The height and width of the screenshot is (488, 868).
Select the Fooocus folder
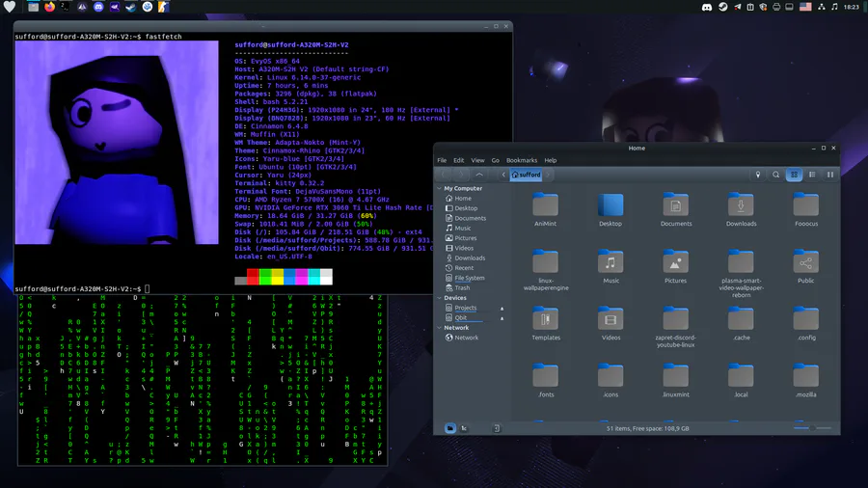[806, 209]
